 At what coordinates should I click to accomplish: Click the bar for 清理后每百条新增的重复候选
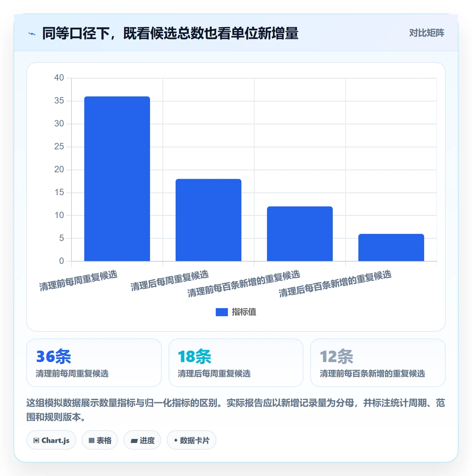391,247
